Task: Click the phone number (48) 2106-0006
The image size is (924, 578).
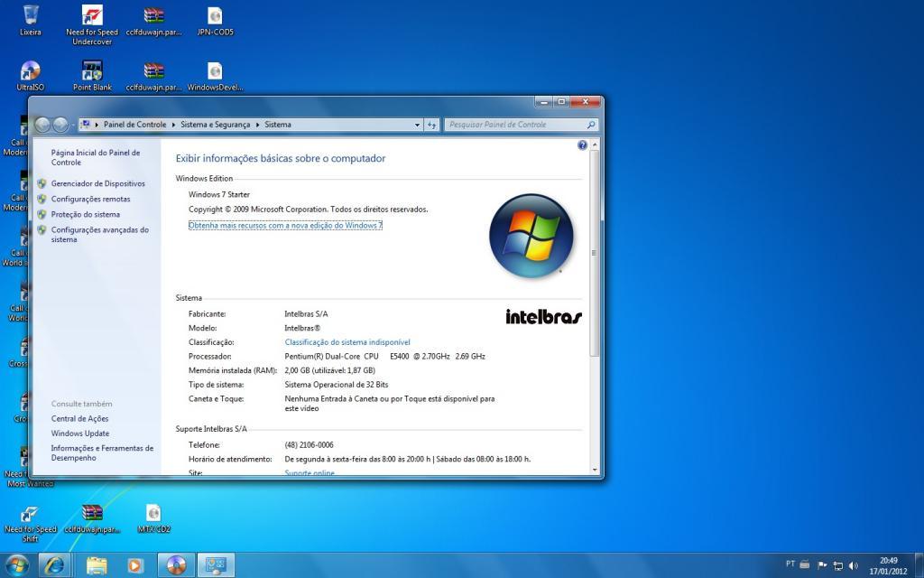Action: [x=309, y=444]
